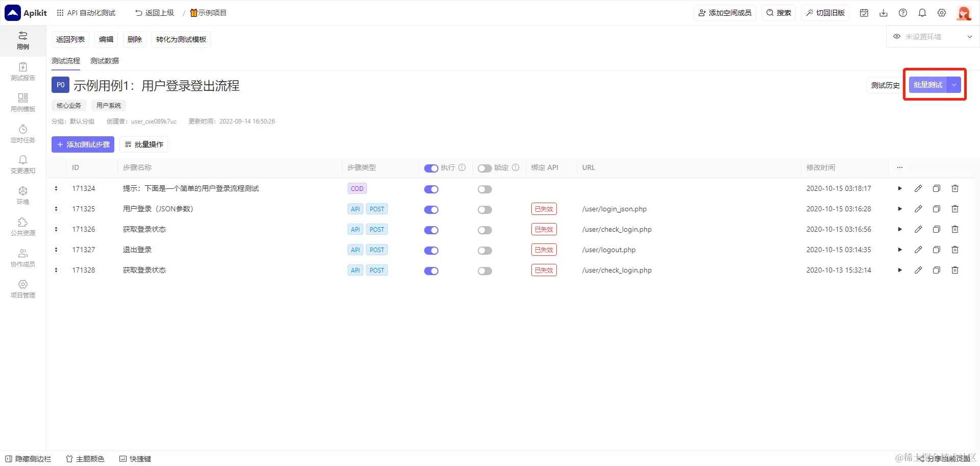Open 环境 in the sidebar
Viewport: 980px width, 466px height.
pyautogui.click(x=23, y=196)
